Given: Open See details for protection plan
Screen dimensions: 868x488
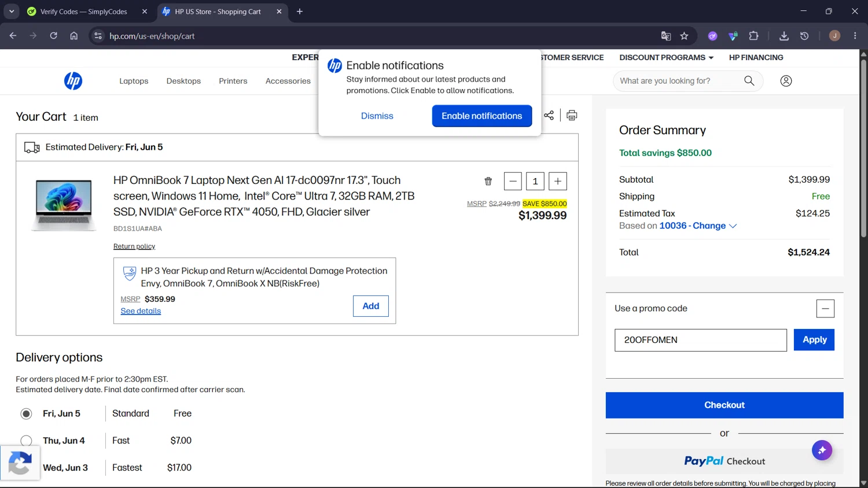Looking at the screenshot, I should tap(141, 311).
